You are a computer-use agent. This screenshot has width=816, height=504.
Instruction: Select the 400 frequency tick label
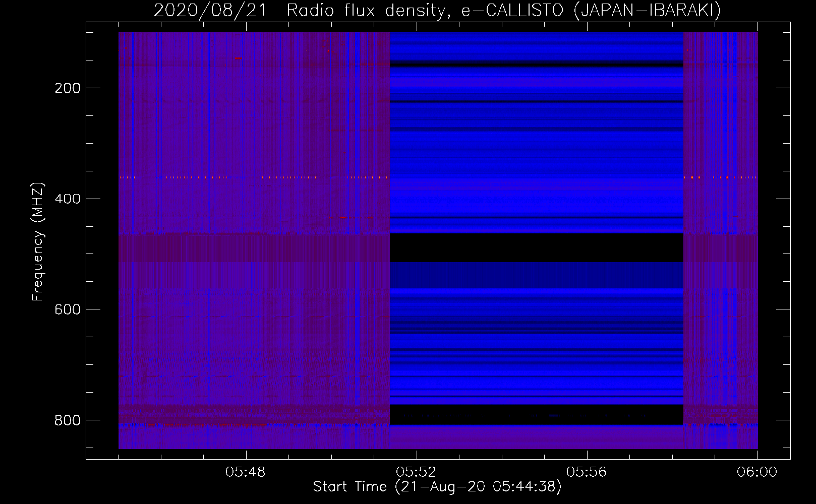point(68,199)
